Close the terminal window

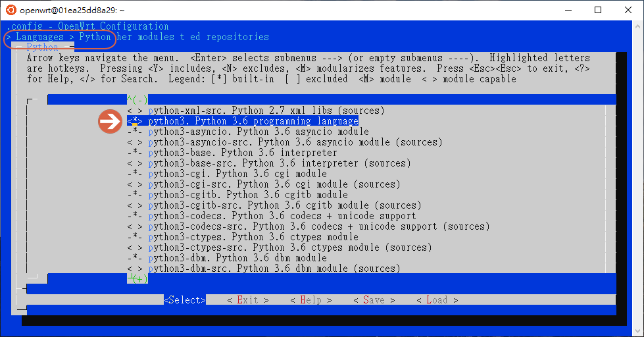[628, 10]
